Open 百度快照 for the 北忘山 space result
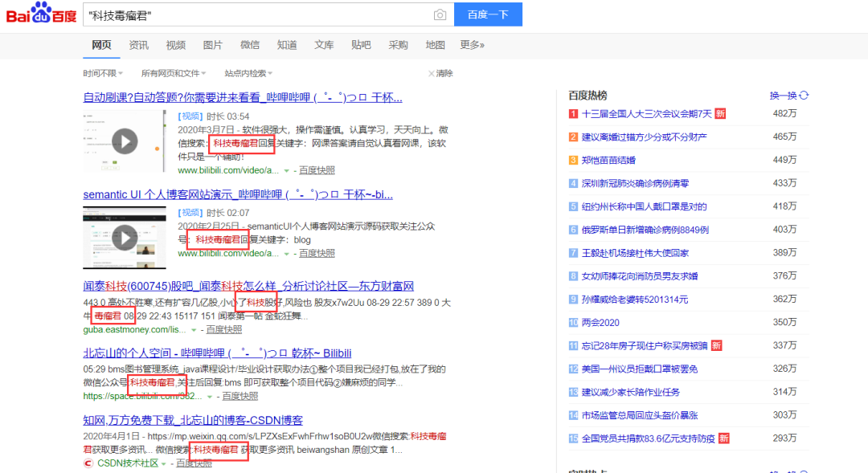868x473 pixels. pos(240,396)
